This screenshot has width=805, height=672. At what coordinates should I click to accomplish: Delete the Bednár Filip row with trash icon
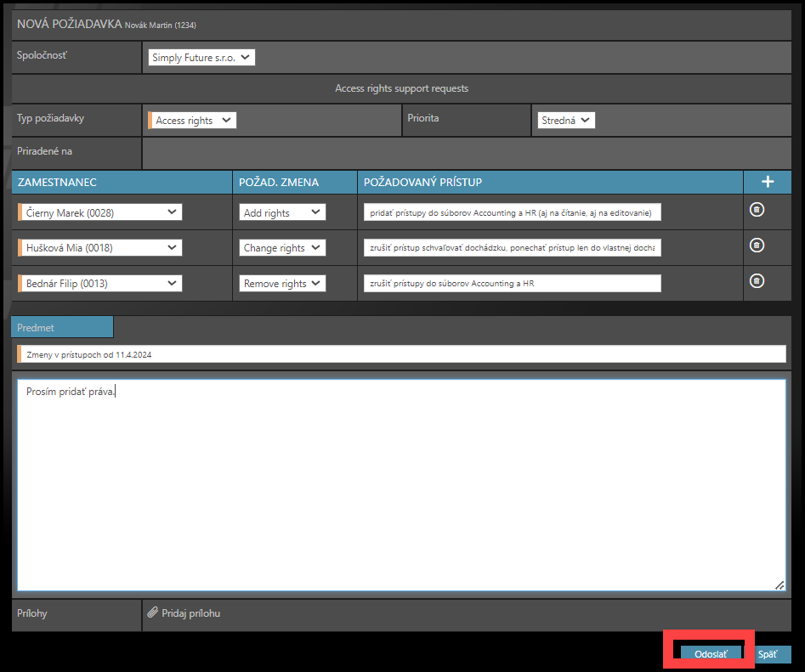[757, 281]
